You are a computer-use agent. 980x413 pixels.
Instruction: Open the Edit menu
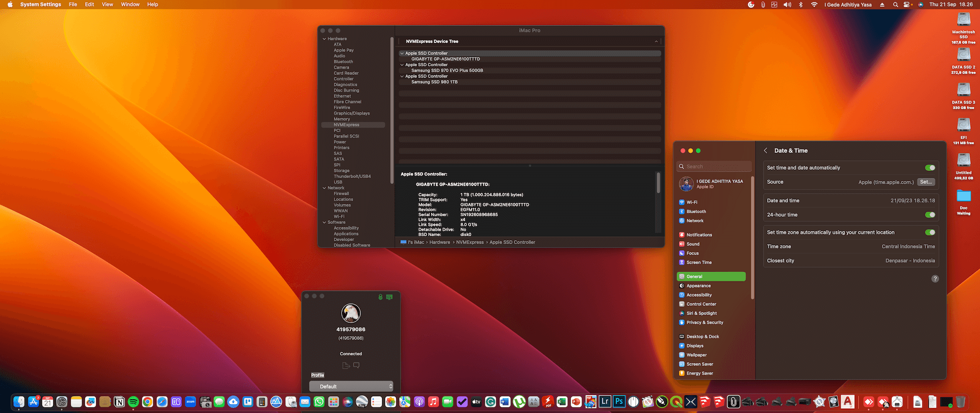[x=89, y=5]
